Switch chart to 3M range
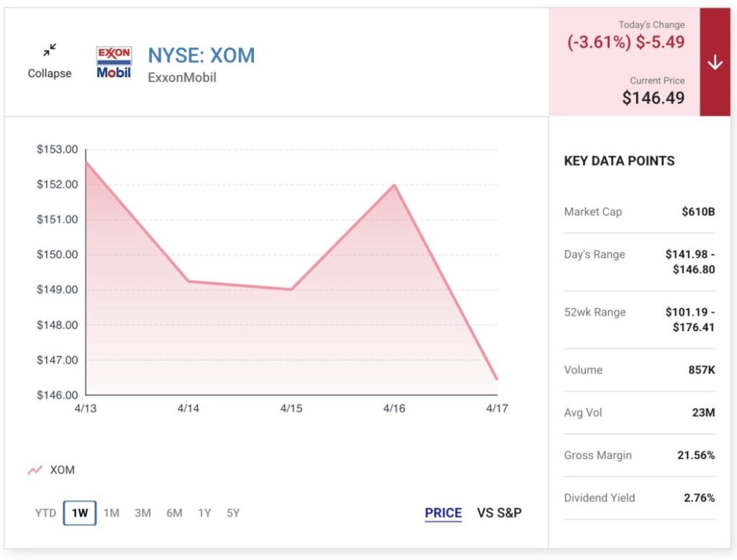This screenshot has width=737, height=560. click(x=143, y=513)
